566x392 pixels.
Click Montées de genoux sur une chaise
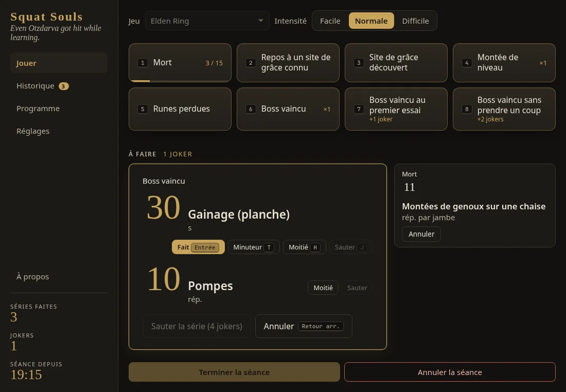point(473,206)
